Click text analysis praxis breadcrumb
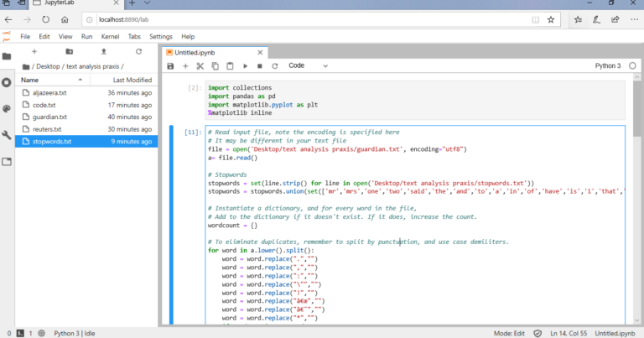The height and width of the screenshot is (338, 644). (93, 66)
